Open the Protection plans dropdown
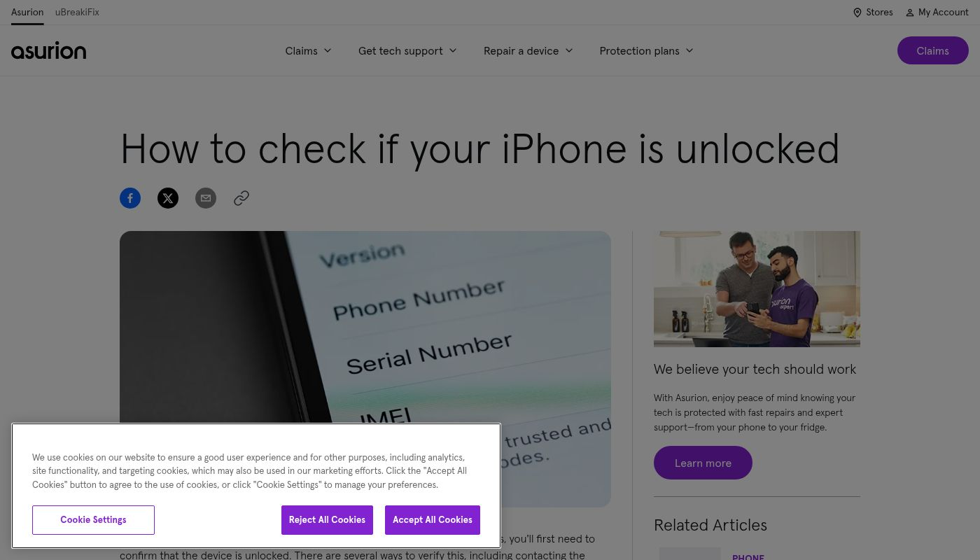 pyautogui.click(x=646, y=51)
